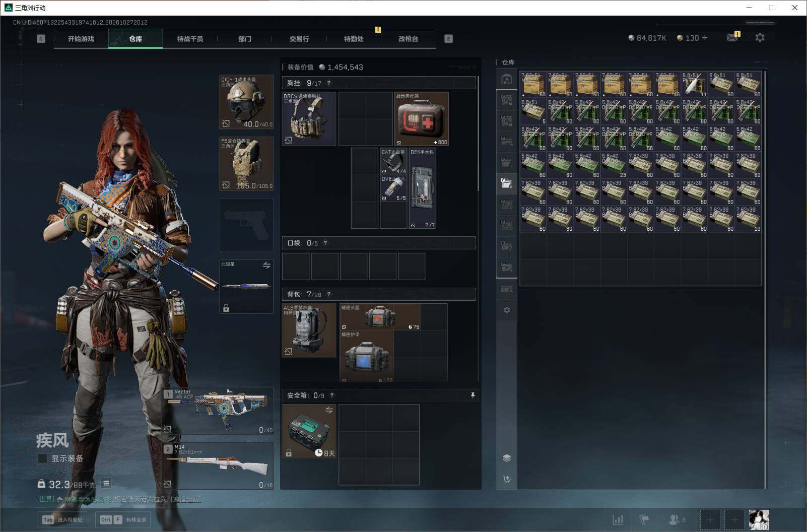Viewport: 807px width, 532px height.
Task: Select the DICH-1 helmet slot
Action: point(246,102)
